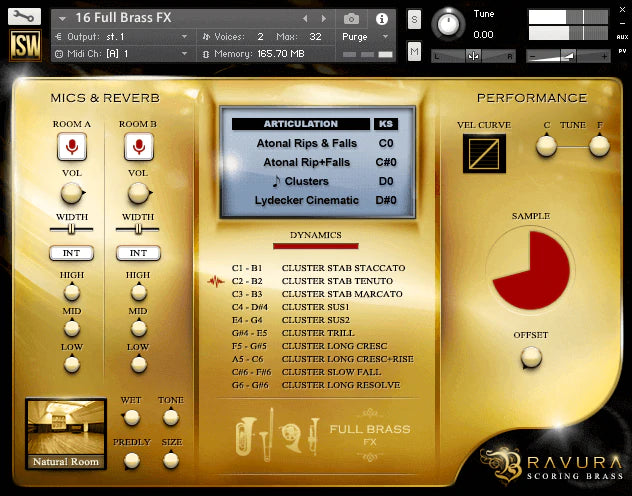
Task: Click the Natural Room reverb thumbnail
Action: [66, 434]
